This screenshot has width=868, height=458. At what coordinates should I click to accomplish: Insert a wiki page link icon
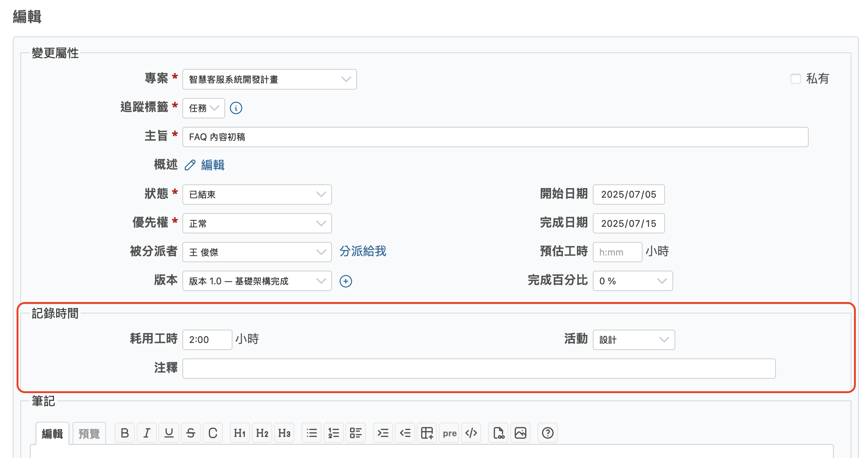pyautogui.click(x=498, y=433)
